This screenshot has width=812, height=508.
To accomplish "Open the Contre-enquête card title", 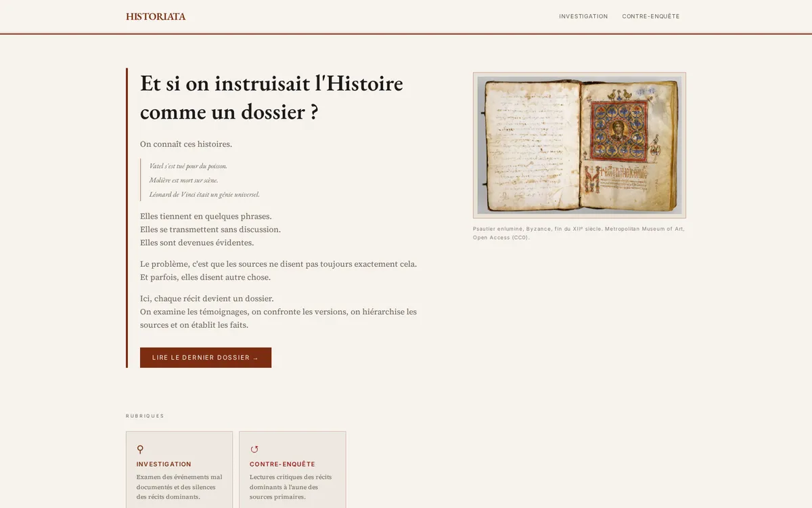I will click(x=282, y=464).
